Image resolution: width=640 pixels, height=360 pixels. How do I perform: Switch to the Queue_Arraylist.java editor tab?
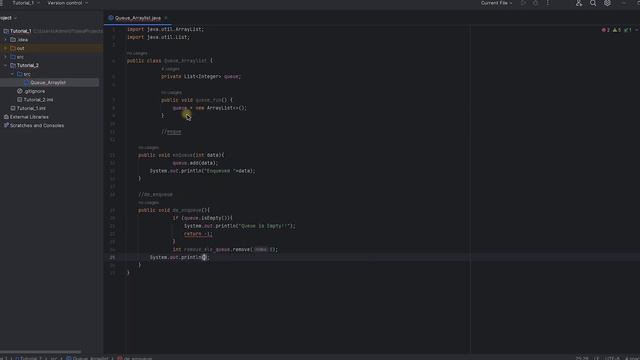click(138, 18)
